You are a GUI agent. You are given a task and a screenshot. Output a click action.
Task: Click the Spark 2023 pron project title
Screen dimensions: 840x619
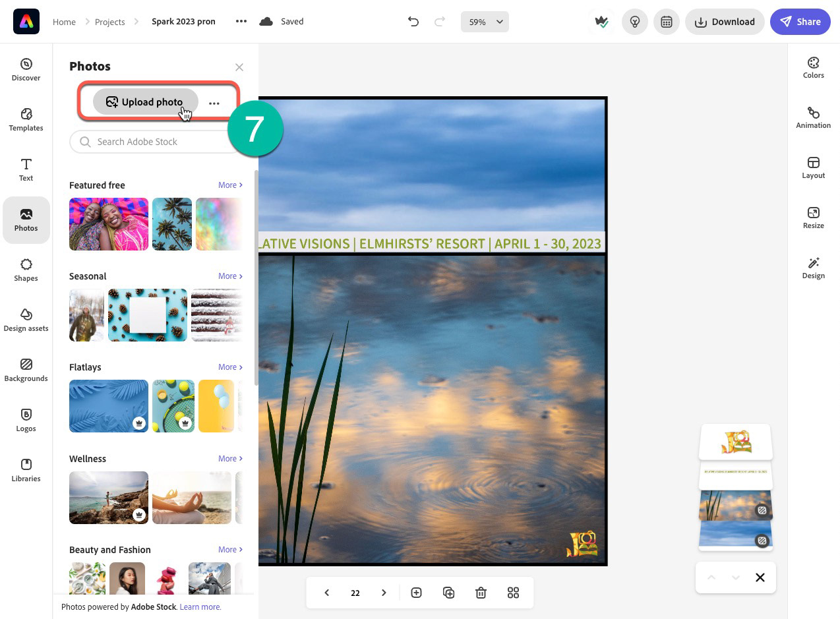click(183, 22)
